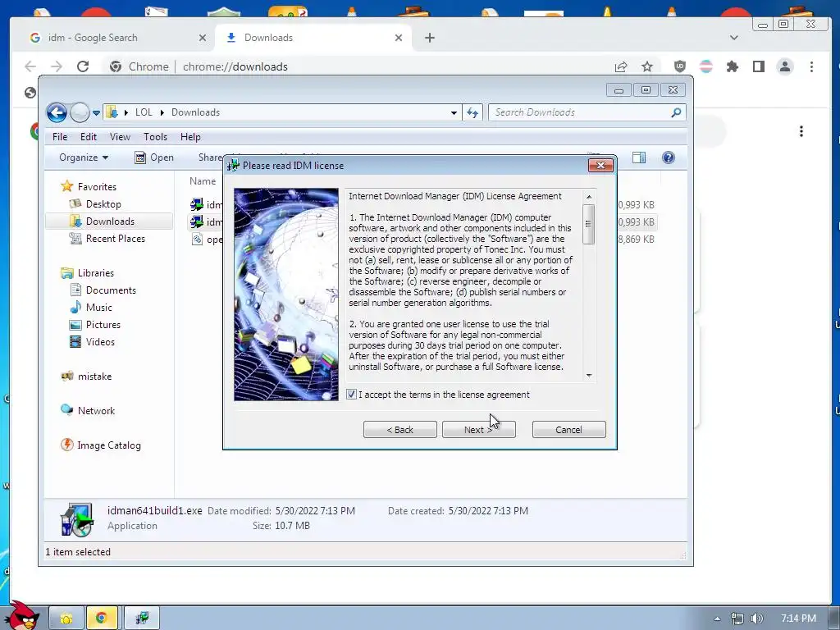
Task: Select Desktop in the navigation pane
Action: [x=103, y=204]
